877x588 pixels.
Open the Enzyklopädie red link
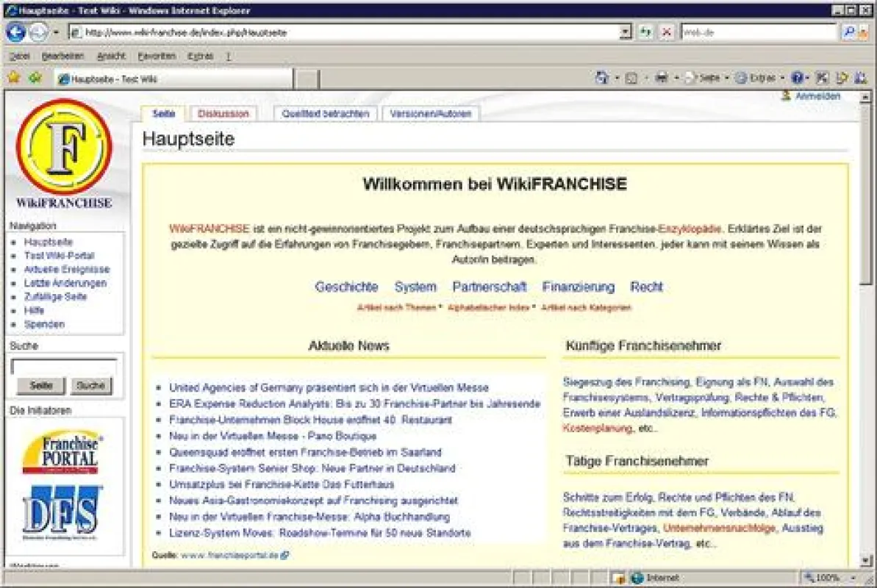(690, 229)
